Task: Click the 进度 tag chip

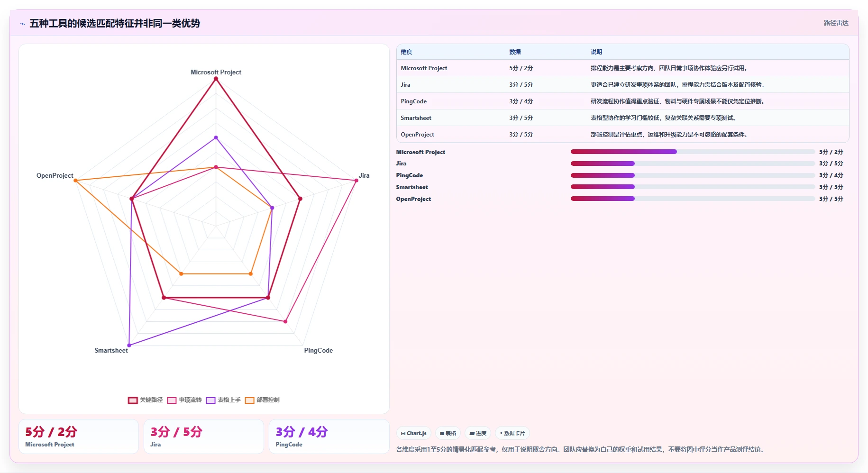Action: pyautogui.click(x=478, y=433)
